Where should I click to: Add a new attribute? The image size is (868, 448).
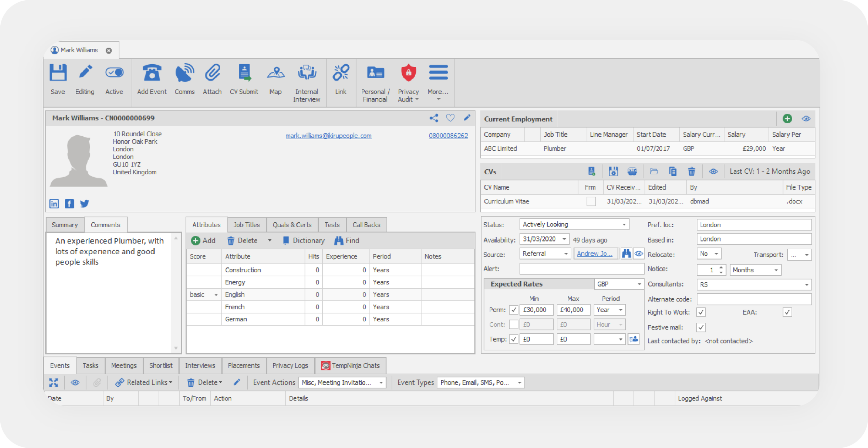203,240
